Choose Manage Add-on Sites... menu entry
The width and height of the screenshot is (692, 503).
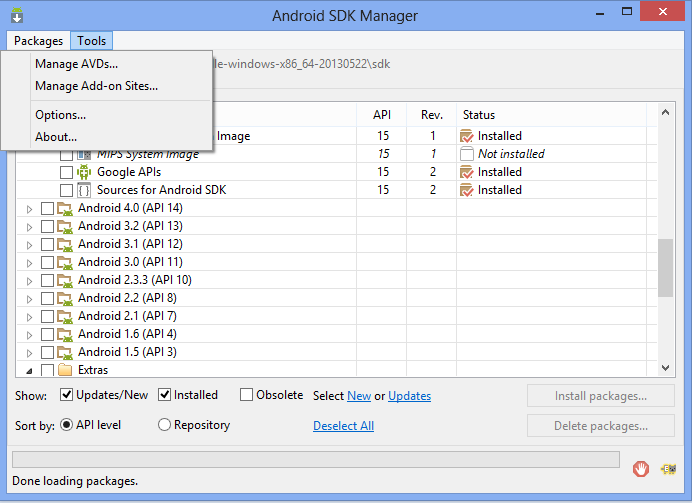[x=97, y=86]
